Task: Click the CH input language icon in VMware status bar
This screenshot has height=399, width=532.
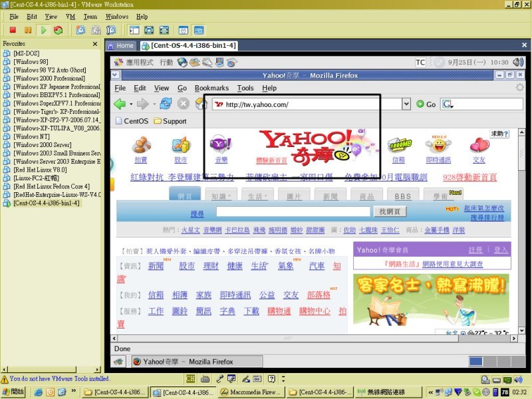Action: 190,379
